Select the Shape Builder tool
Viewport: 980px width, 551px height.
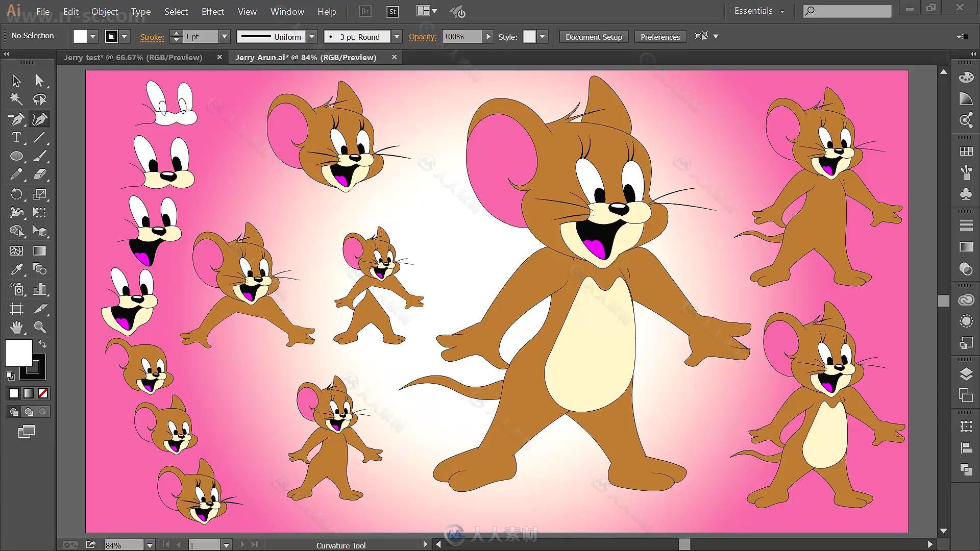pos(16,231)
